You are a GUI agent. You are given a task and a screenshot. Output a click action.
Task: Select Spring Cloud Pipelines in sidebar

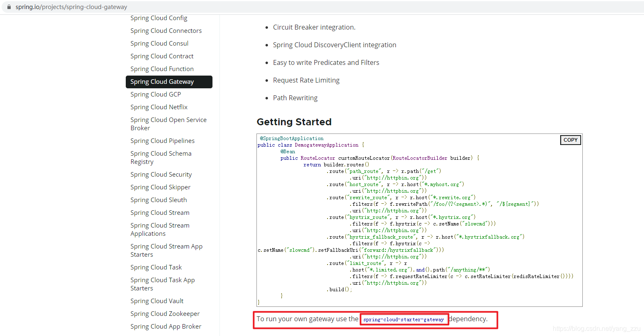(x=163, y=141)
